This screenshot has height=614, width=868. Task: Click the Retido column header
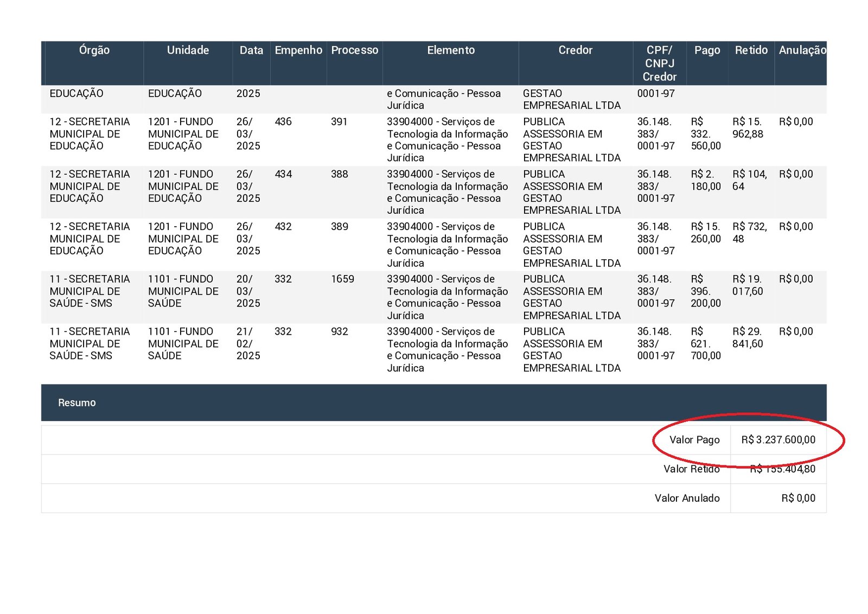pos(751,50)
